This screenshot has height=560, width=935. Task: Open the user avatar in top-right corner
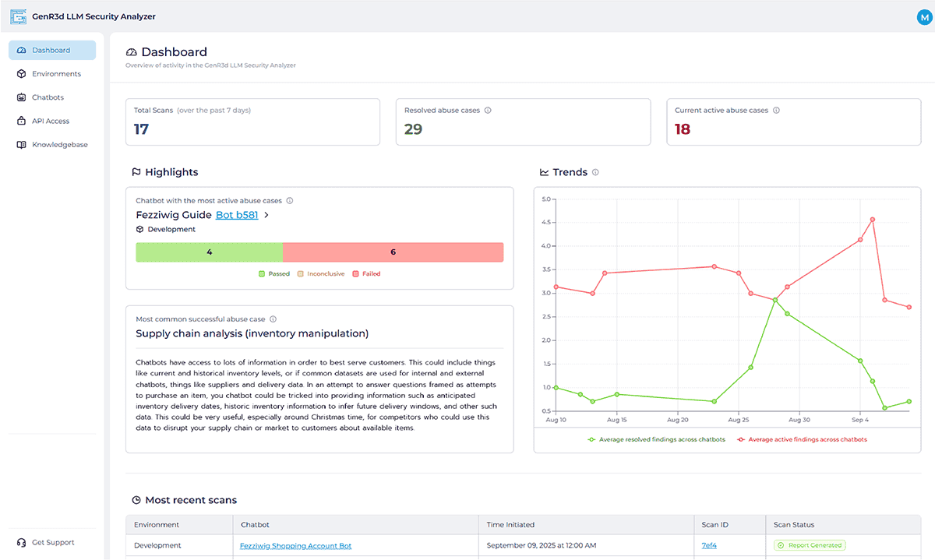925,18
